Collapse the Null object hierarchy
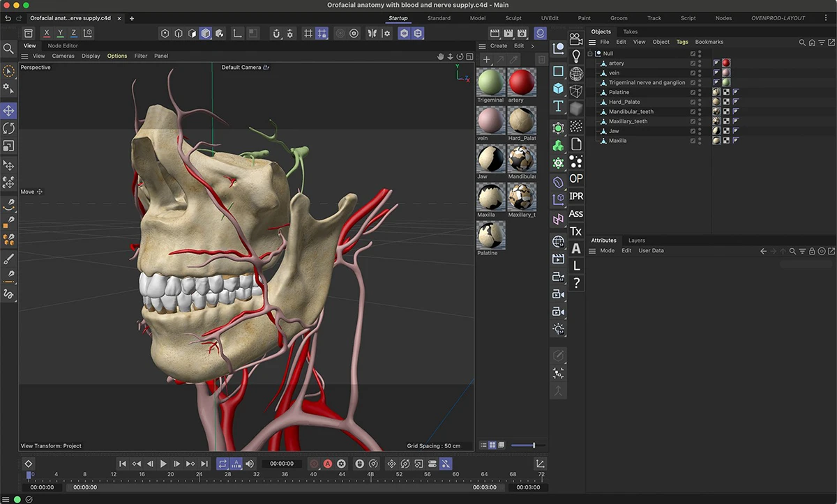Viewport: 837px width, 504px height. (590, 54)
